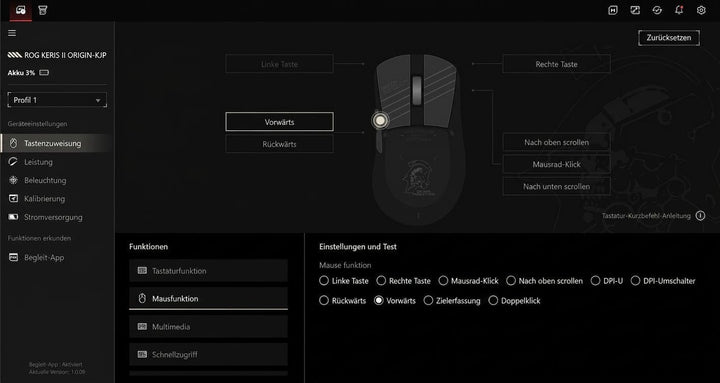Open the devices tab icon in top bar

[x=21, y=10]
